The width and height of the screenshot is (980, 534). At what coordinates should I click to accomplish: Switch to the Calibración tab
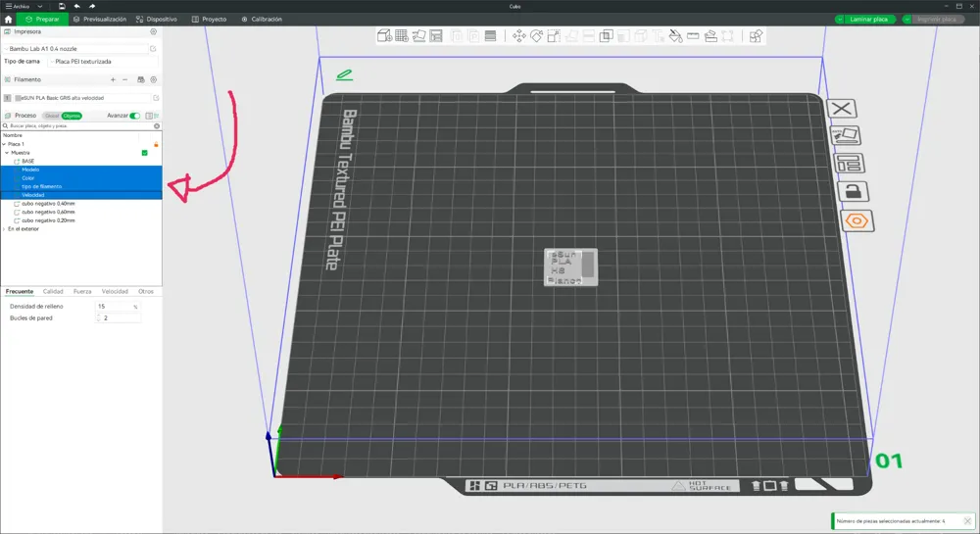click(x=262, y=20)
